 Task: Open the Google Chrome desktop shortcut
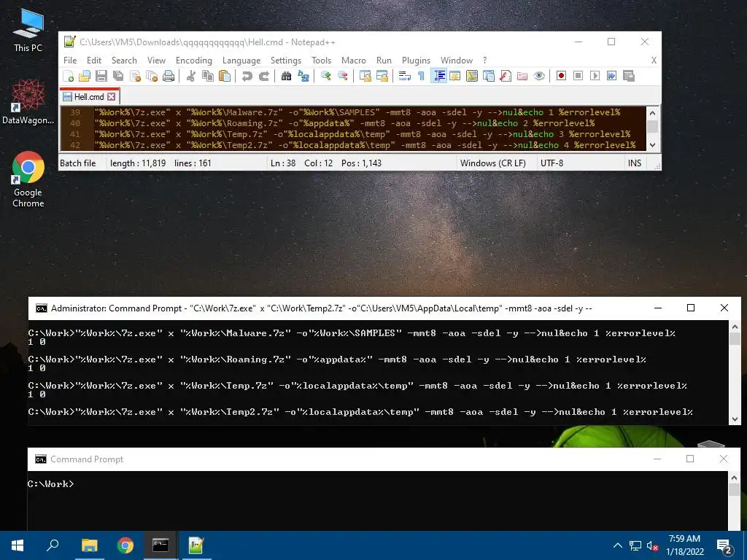point(28,179)
